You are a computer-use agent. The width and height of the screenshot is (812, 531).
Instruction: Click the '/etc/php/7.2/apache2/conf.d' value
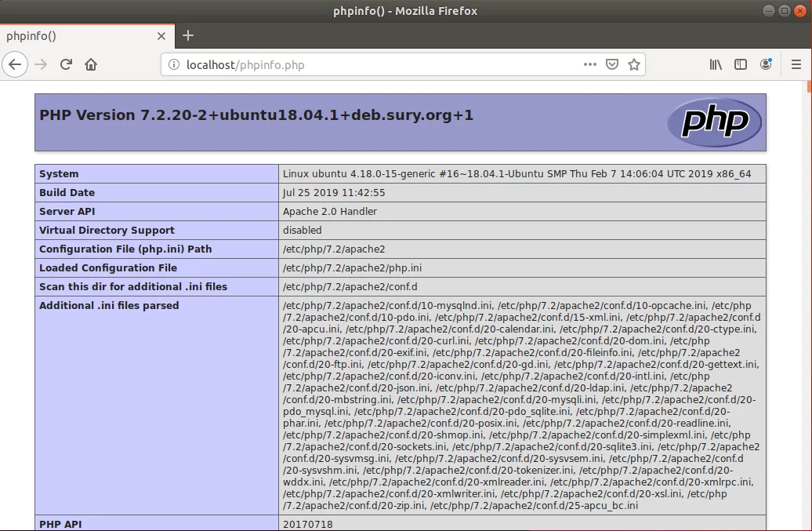(x=350, y=287)
